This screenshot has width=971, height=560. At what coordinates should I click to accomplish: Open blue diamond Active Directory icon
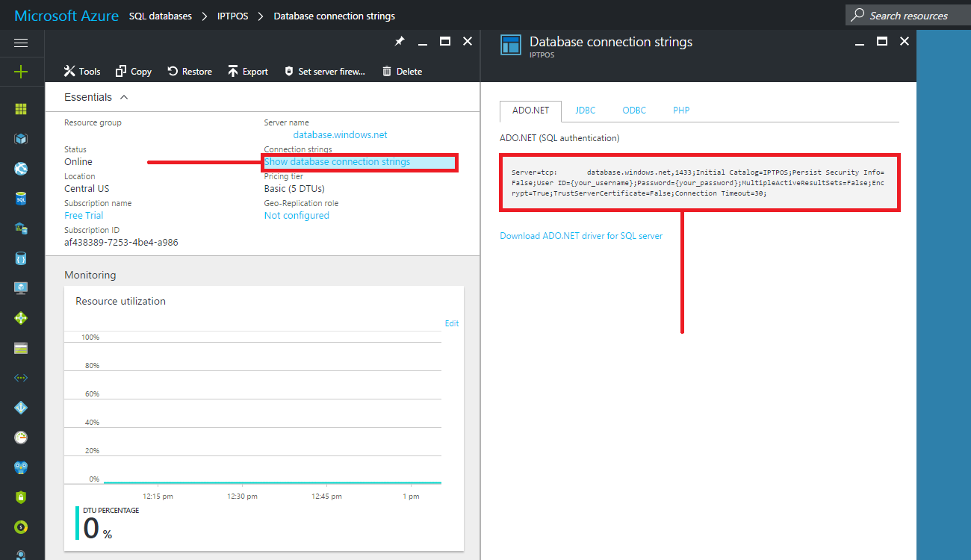[x=21, y=408]
